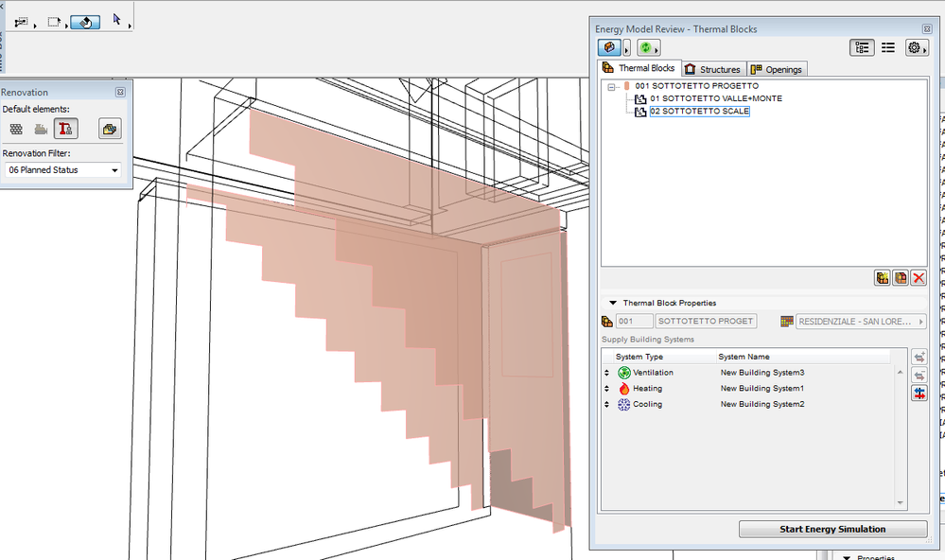
Task: Switch to the Structures tab
Action: click(x=713, y=69)
